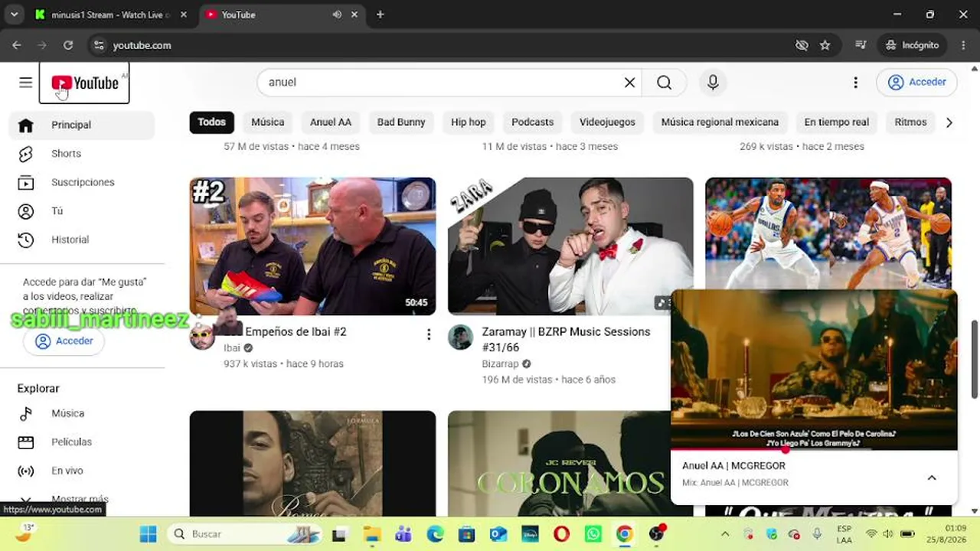Select the Hip hop chip
This screenshot has height=551, width=980.
tap(469, 122)
